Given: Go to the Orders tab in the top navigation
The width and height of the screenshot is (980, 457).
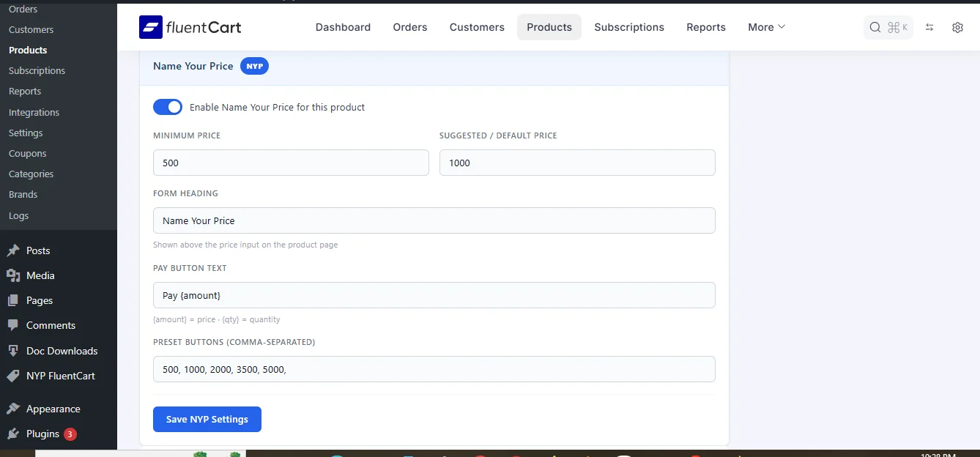Looking at the screenshot, I should pos(410,27).
